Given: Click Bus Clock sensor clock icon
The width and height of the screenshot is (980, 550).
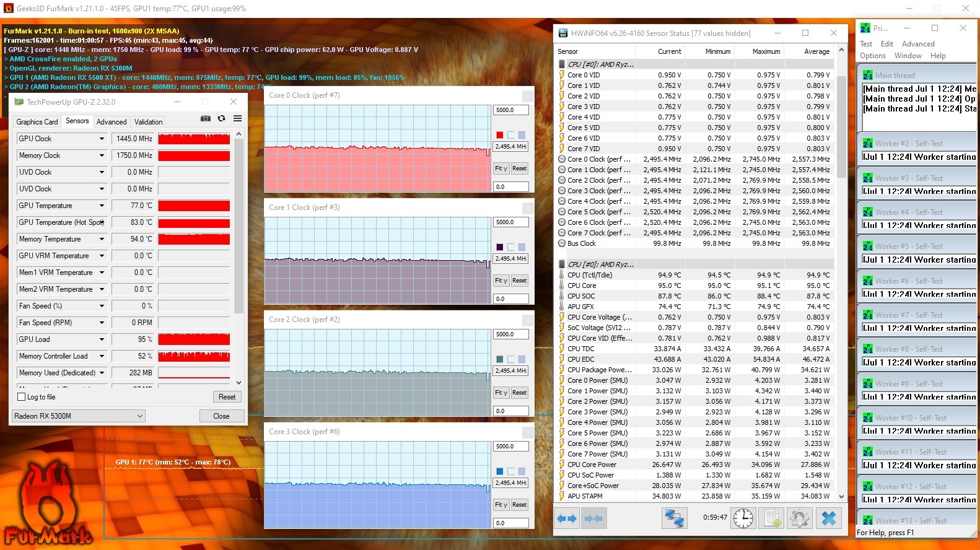Looking at the screenshot, I should click(x=562, y=243).
